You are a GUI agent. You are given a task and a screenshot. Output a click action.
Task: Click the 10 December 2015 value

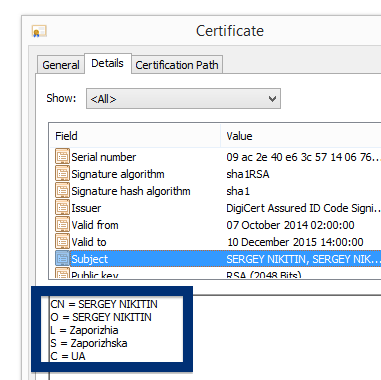coord(295,242)
